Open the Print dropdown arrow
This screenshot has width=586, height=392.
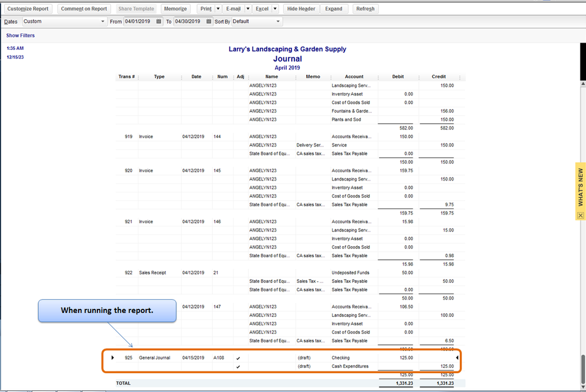click(218, 9)
